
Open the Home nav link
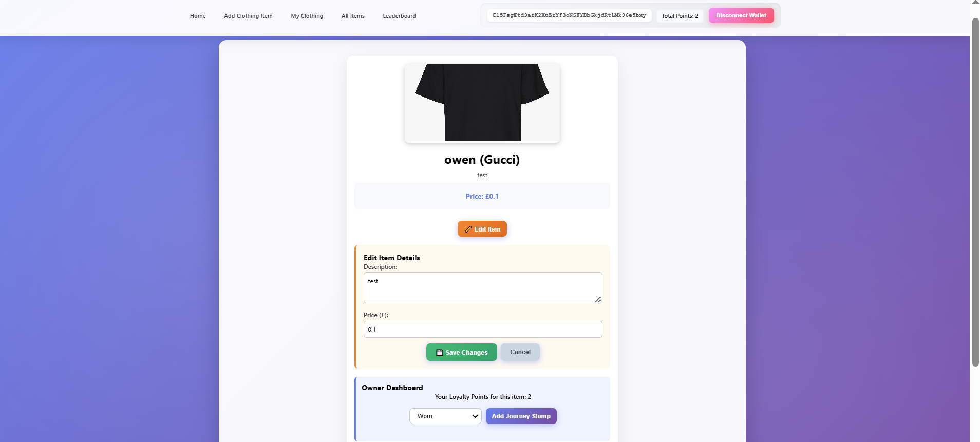[x=198, y=16]
